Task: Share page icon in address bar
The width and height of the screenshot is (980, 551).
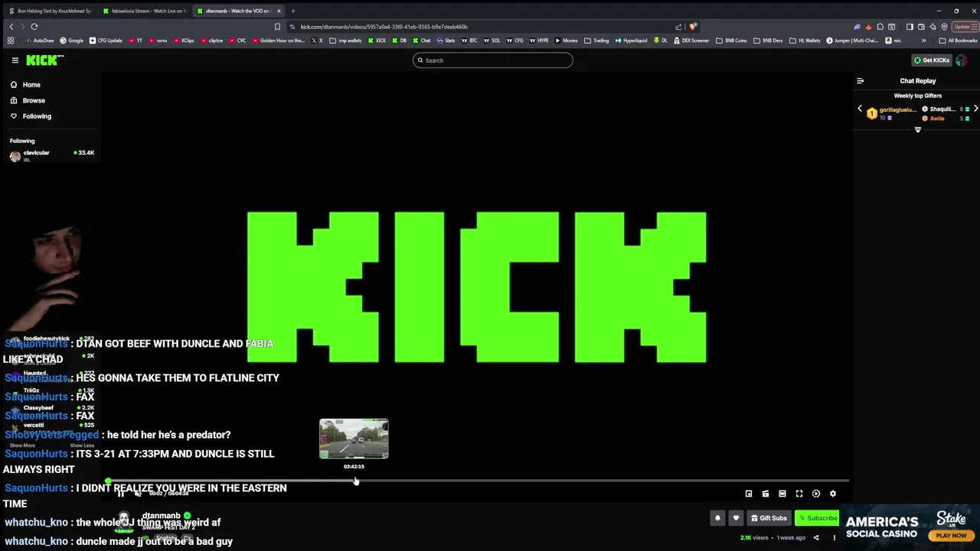Action: [678, 27]
